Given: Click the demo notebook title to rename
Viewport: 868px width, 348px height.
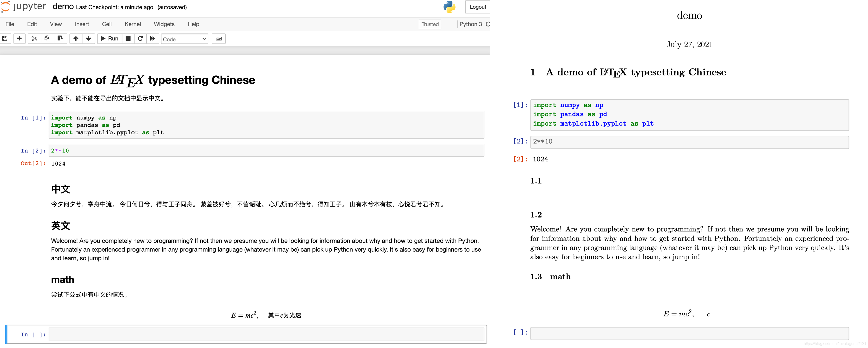Looking at the screenshot, I should 63,7.
